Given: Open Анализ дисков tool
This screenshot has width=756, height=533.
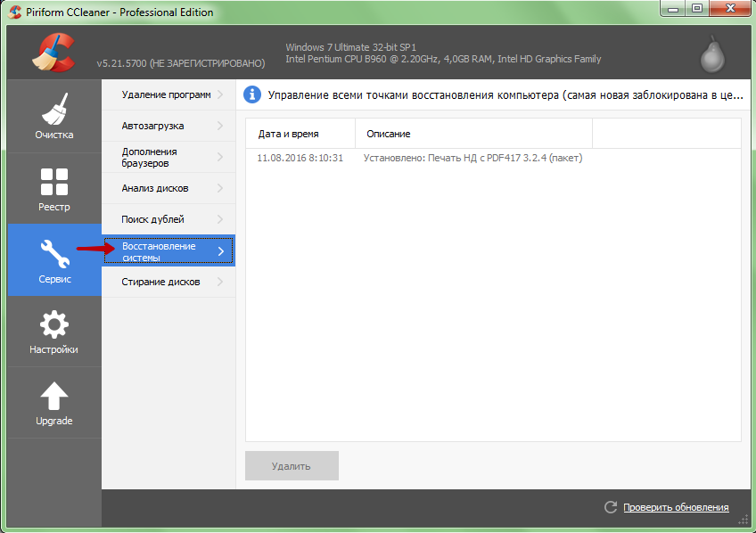Looking at the screenshot, I should tap(168, 188).
